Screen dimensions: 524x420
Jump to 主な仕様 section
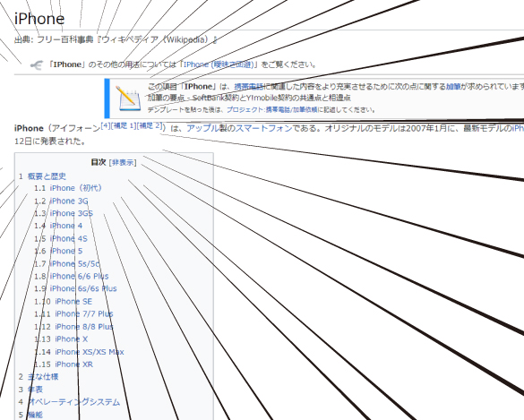click(43, 377)
